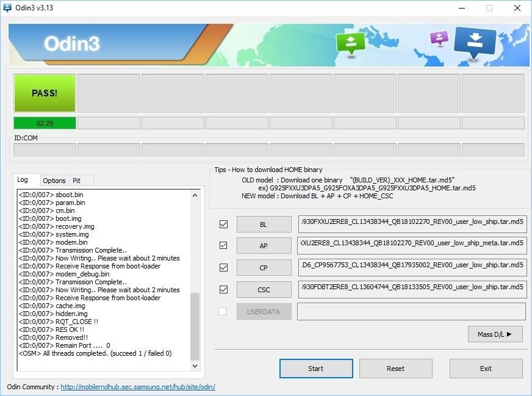Click the log scrollbar thumb
This screenshot has height=396, width=532.
(x=195, y=326)
